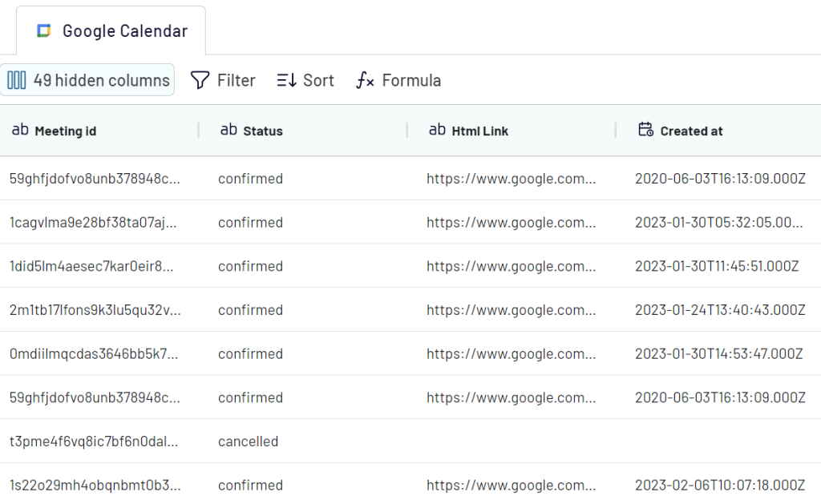
Task: Click the columns icon beside '49 hidden columns'
Action: click(17, 79)
